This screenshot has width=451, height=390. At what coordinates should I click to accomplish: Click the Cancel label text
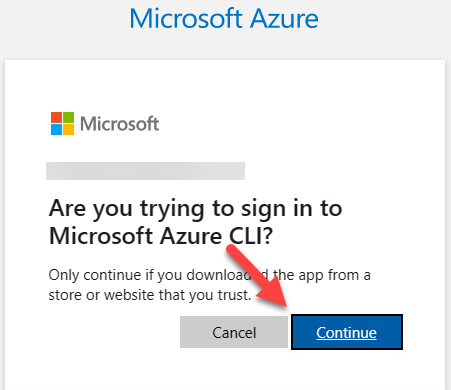coord(234,333)
